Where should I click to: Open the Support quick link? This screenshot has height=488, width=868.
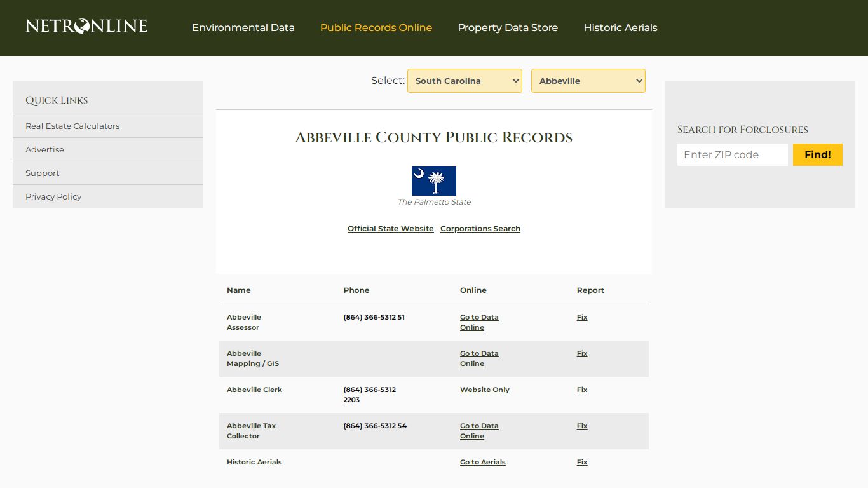click(42, 173)
